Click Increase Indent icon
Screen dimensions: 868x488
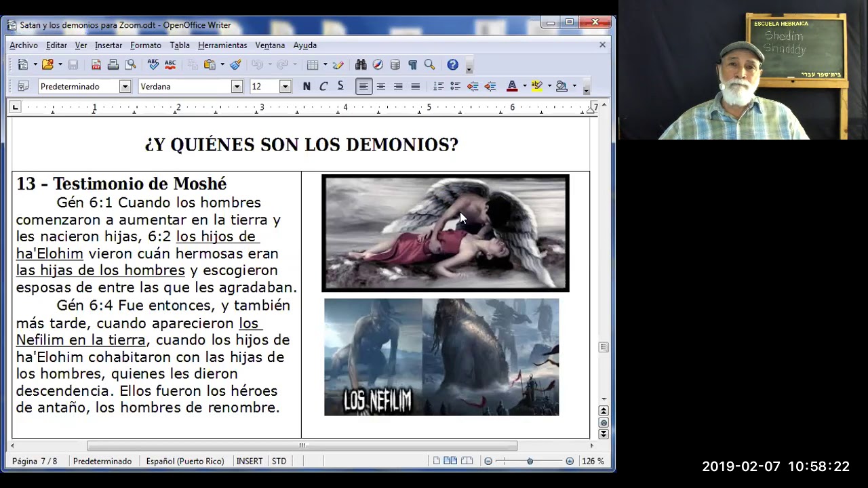tap(490, 86)
